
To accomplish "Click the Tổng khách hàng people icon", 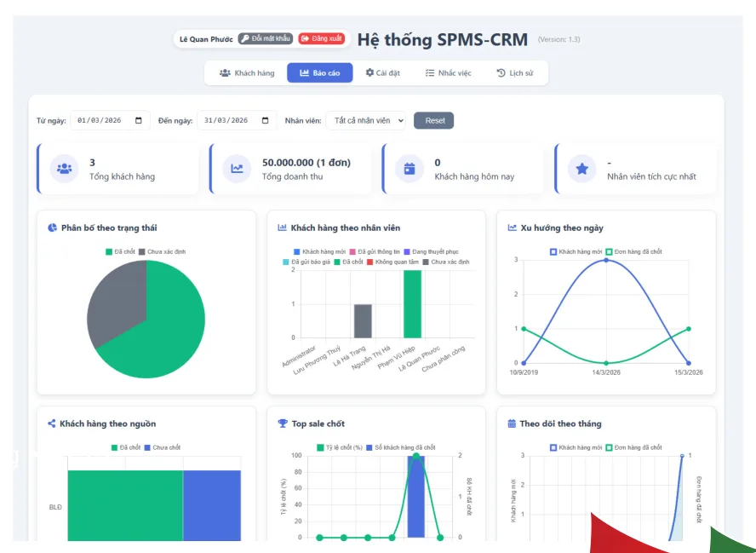I will click(64, 169).
